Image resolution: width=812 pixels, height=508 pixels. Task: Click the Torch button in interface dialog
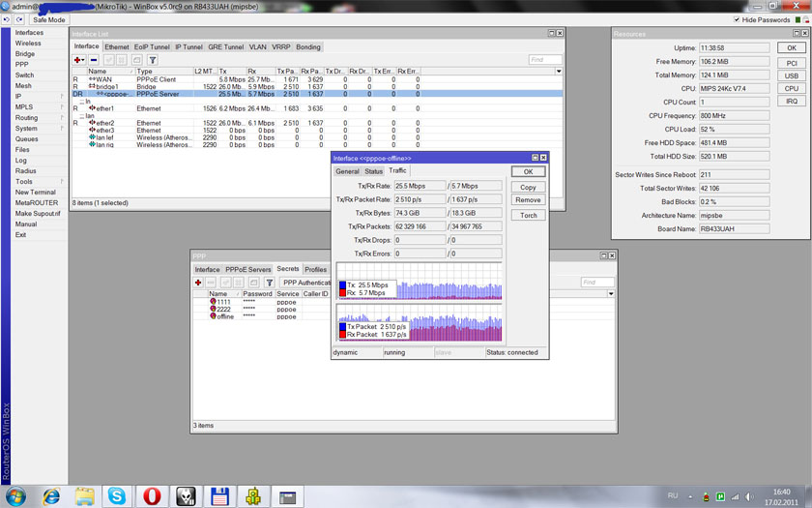pos(528,215)
